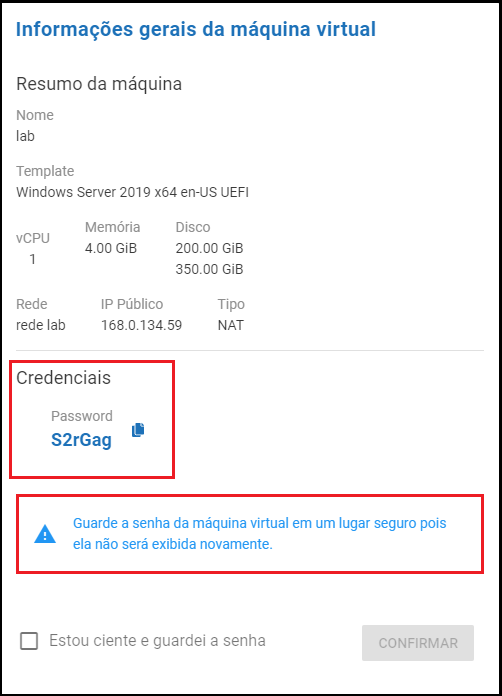Click the Credenciais section heading

tap(63, 378)
